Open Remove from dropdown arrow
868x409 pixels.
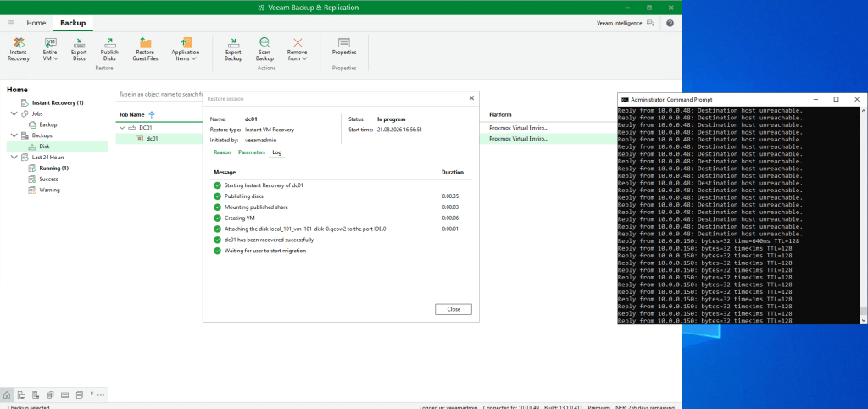(304, 58)
